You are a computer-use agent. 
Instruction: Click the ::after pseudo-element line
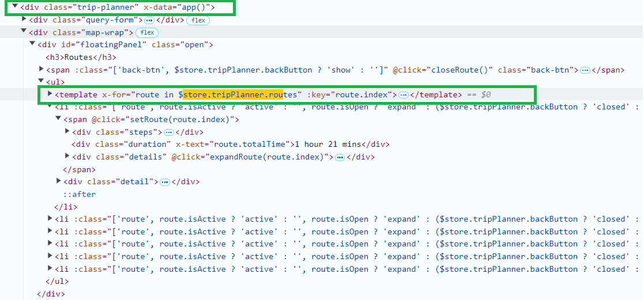pyautogui.click(x=79, y=194)
